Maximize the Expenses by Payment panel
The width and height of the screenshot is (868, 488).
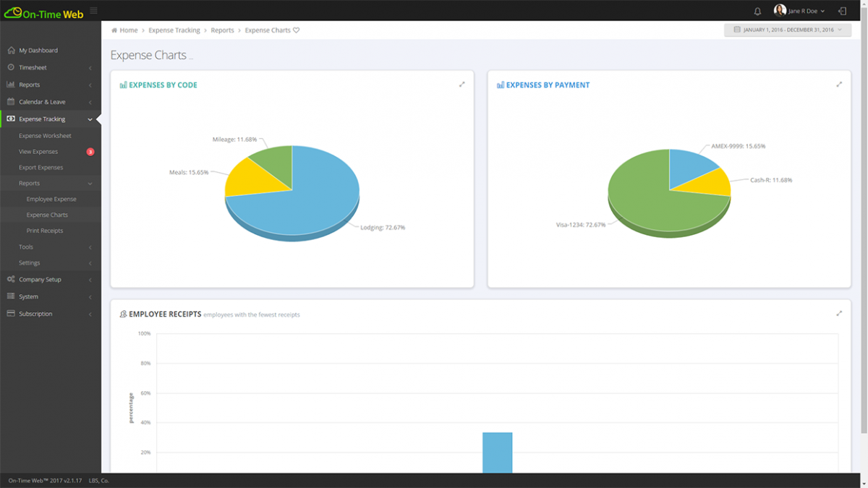[x=839, y=84]
